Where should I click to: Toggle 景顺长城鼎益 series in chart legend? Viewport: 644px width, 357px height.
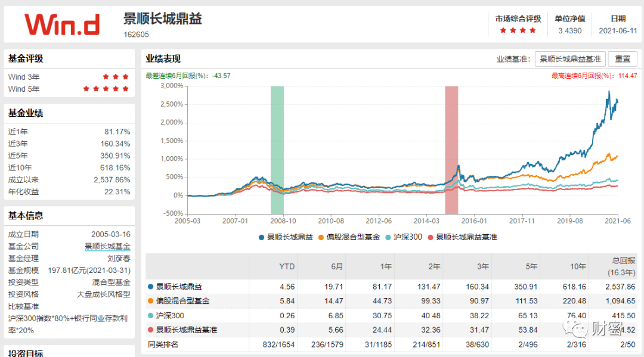coord(286,237)
